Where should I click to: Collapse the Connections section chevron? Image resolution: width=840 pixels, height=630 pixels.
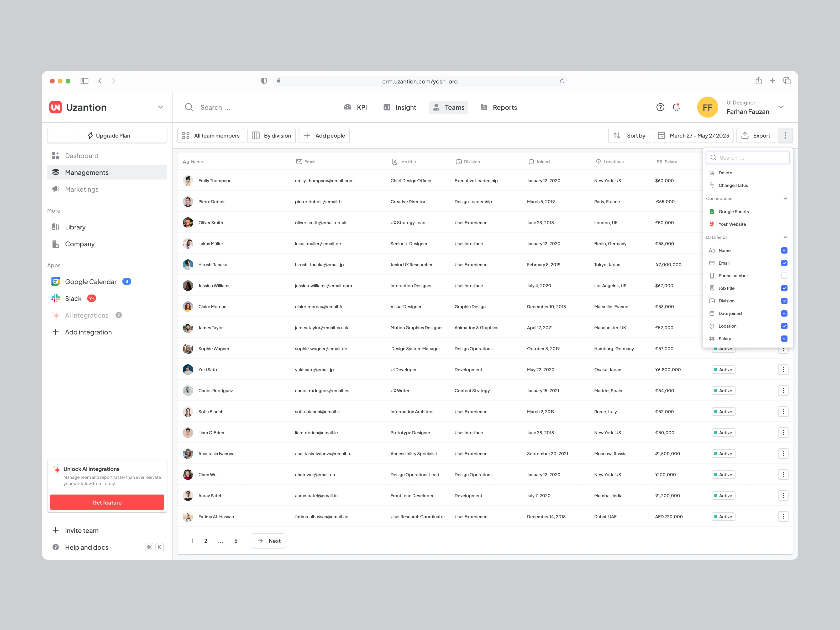tap(785, 199)
